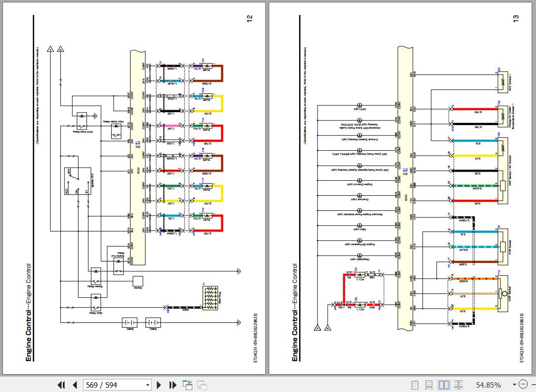This screenshot has width=536, height=392.
Task: Go forward to the next view
Action: [x=202, y=385]
